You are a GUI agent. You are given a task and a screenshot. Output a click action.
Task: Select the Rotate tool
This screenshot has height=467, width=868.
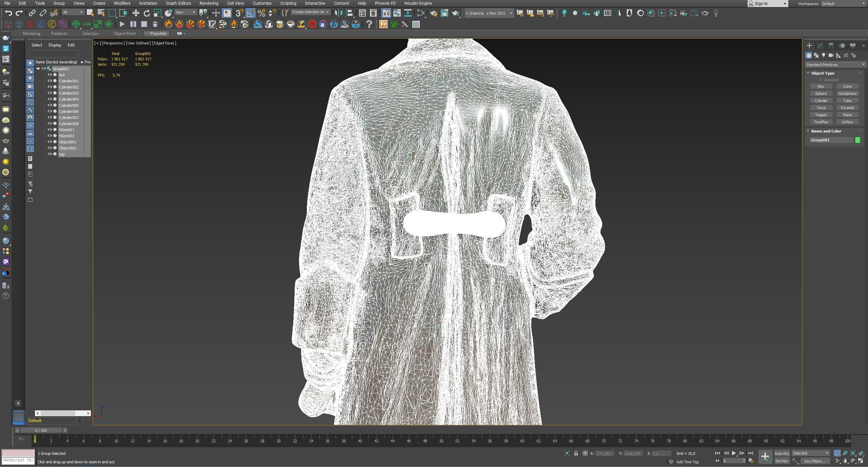pos(146,13)
